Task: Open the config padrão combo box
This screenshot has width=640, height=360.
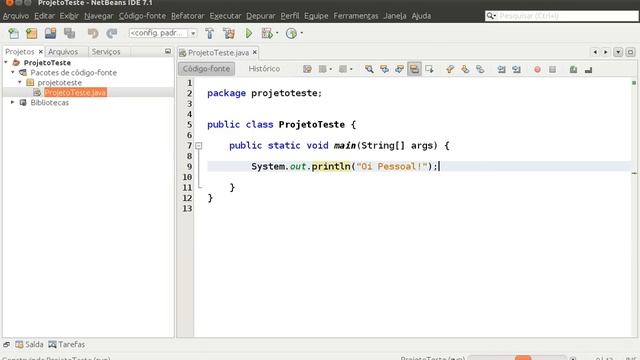Action: coord(163,33)
